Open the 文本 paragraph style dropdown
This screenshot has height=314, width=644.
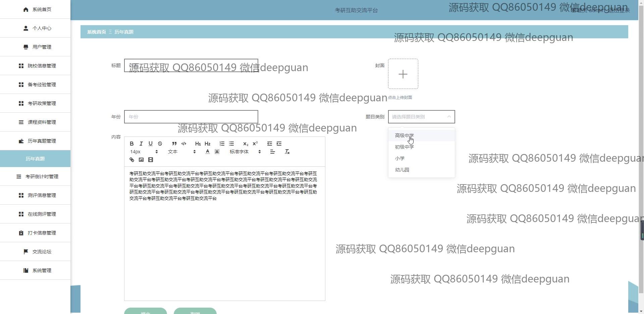click(181, 152)
